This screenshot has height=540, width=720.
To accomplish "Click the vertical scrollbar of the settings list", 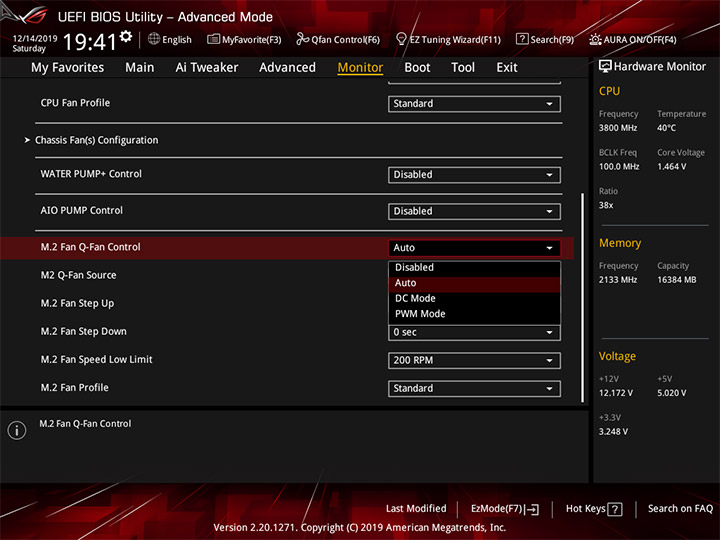I will 583,298.
